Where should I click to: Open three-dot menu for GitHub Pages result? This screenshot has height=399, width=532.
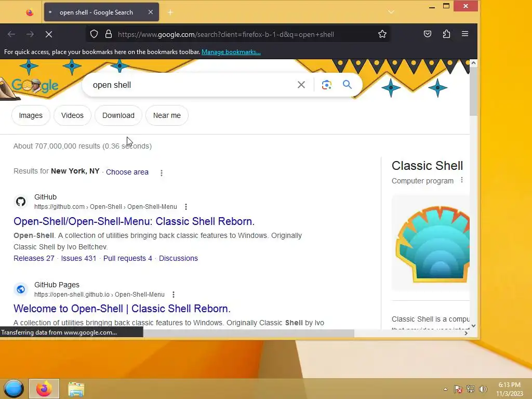click(174, 295)
